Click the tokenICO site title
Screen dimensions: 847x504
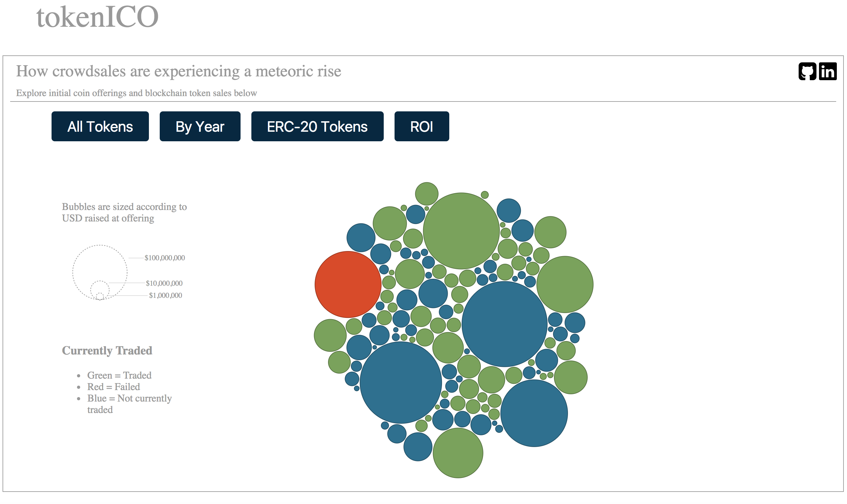point(97,17)
